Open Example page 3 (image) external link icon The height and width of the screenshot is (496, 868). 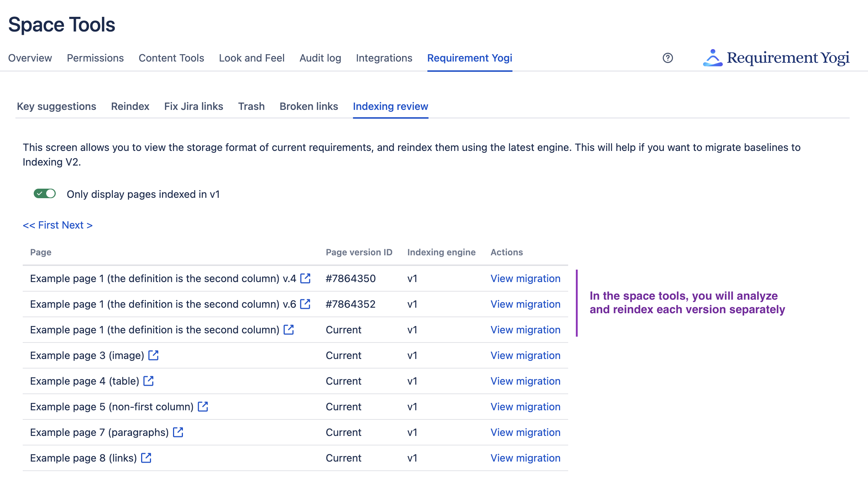point(153,355)
